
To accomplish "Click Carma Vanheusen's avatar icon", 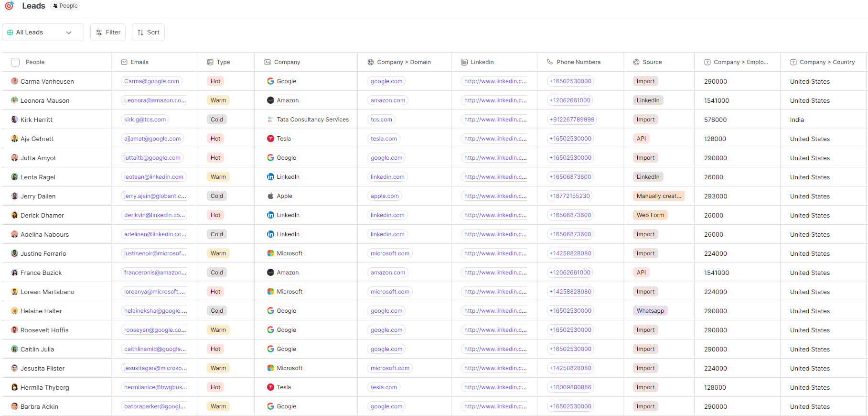I will pyautogui.click(x=15, y=81).
